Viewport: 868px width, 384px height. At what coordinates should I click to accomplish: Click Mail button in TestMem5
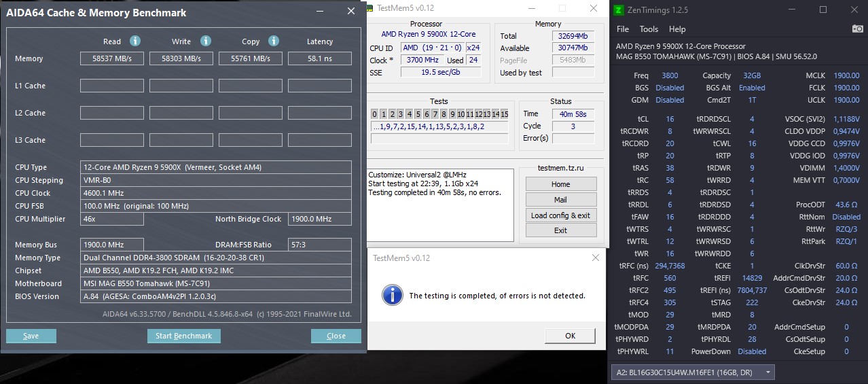(x=560, y=200)
